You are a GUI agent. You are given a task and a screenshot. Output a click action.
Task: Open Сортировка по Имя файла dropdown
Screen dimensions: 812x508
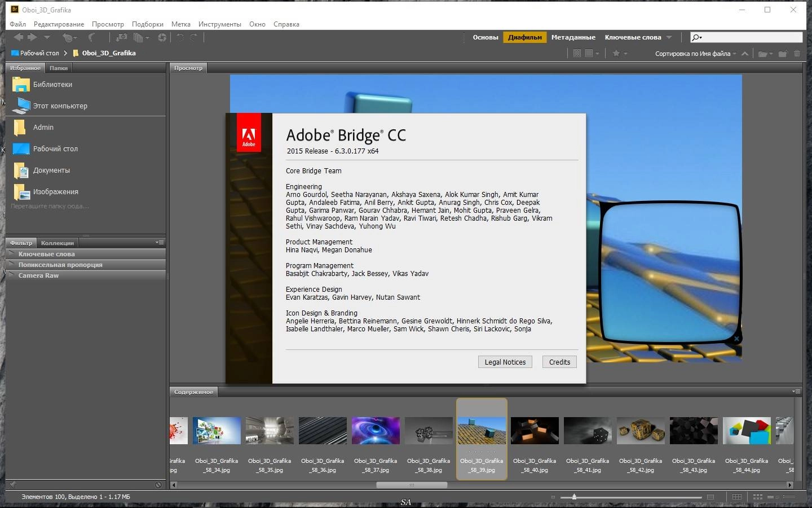tap(696, 54)
